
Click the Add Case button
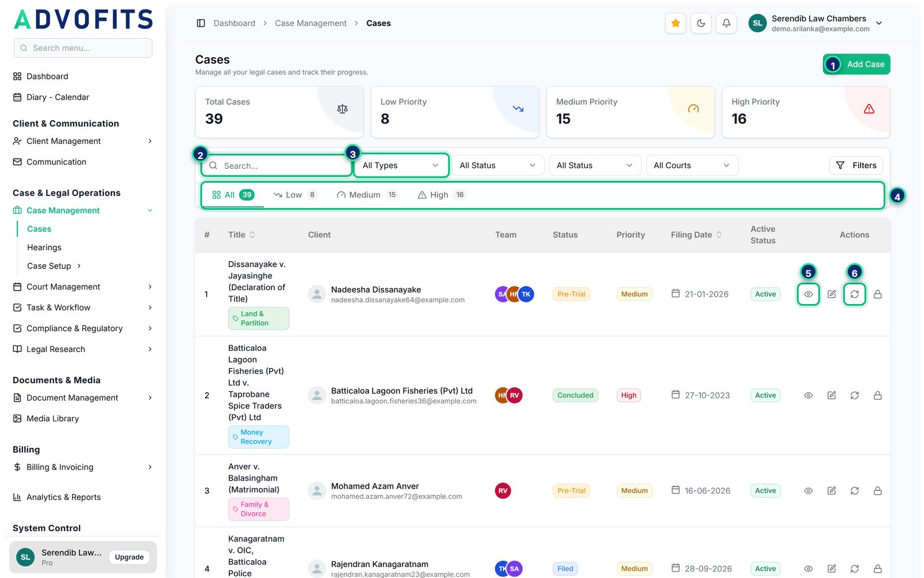coord(856,64)
